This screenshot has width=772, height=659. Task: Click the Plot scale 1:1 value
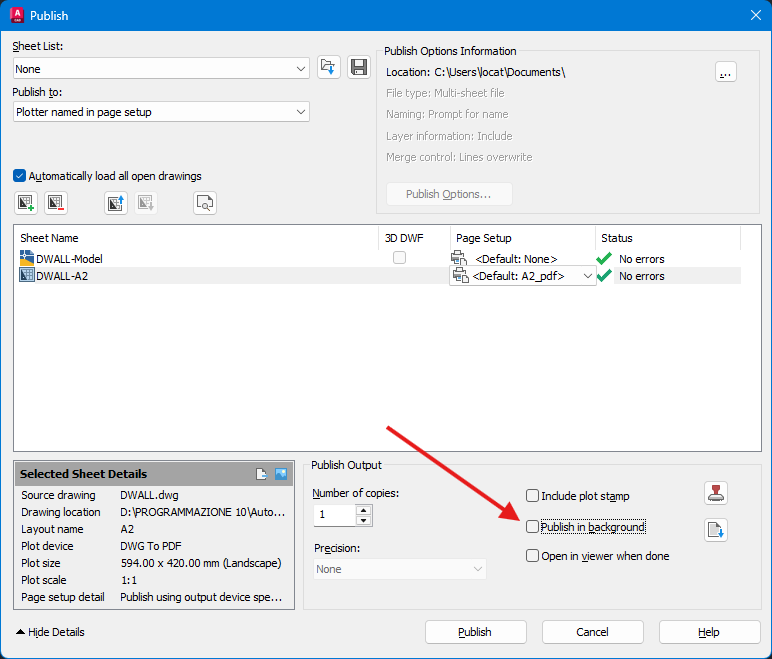pos(129,580)
